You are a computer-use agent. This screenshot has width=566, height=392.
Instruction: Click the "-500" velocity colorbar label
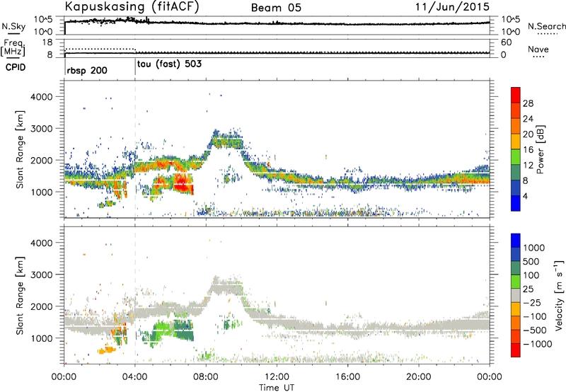tap(534, 330)
